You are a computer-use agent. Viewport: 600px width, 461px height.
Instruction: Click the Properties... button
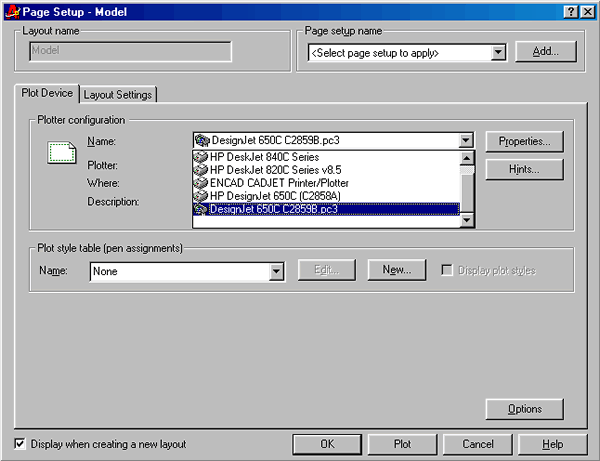(x=524, y=142)
